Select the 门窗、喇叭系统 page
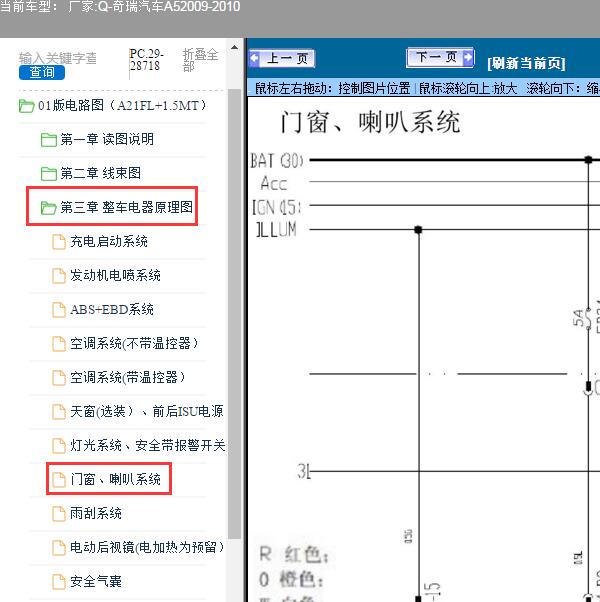This screenshot has height=602, width=600. coord(115,479)
